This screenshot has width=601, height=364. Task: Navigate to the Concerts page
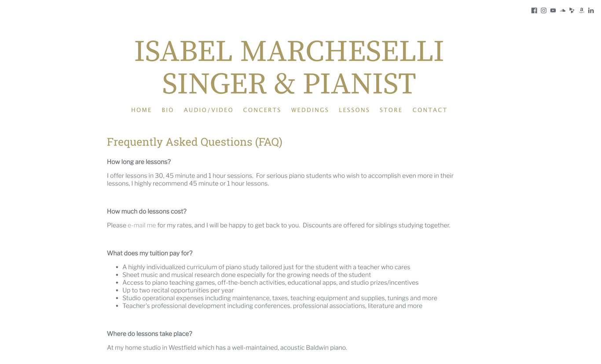tap(262, 110)
